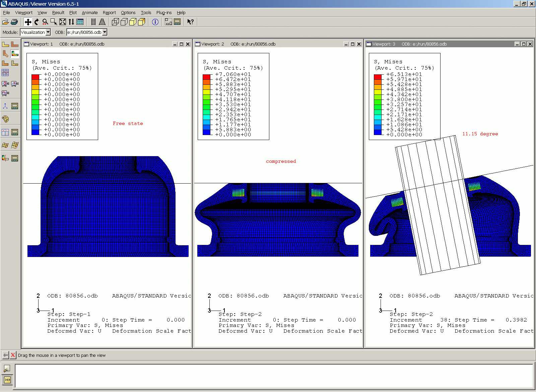
Task: Open the ODB file dropdown arrow
Action: [x=105, y=32]
